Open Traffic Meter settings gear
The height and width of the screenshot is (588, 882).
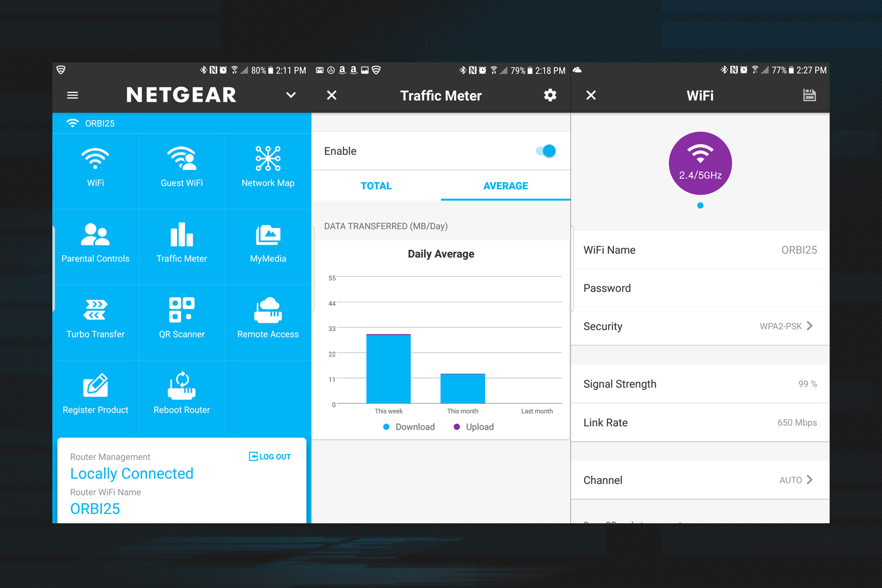pos(550,95)
